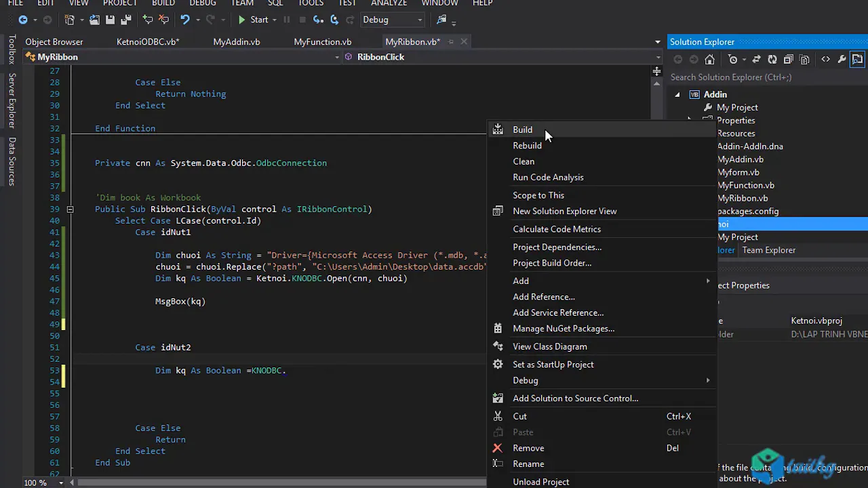Image resolution: width=868 pixels, height=488 pixels.
Task: Click Pending Changes Filter clock icon
Action: [732, 60]
